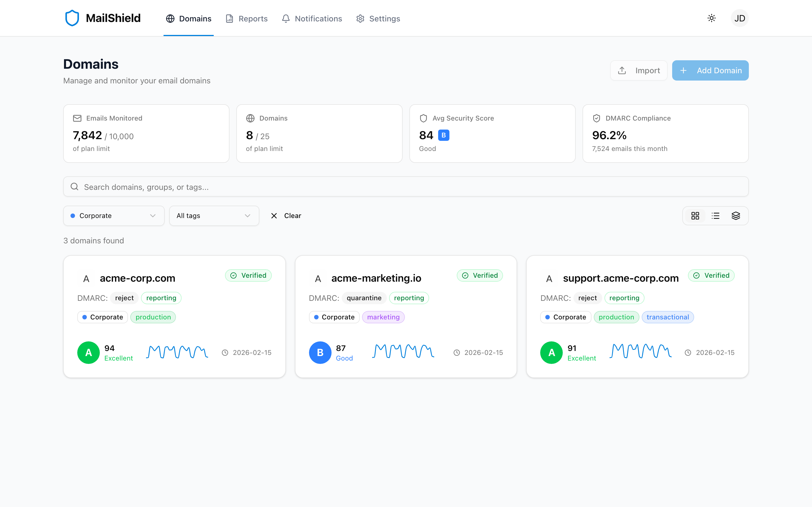Switch to grouped layers view
This screenshot has height=507, width=812.
736,215
